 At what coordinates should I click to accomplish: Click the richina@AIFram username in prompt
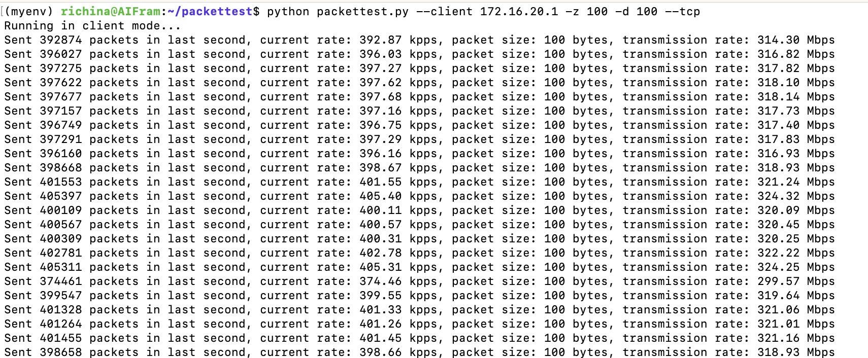[x=110, y=11]
